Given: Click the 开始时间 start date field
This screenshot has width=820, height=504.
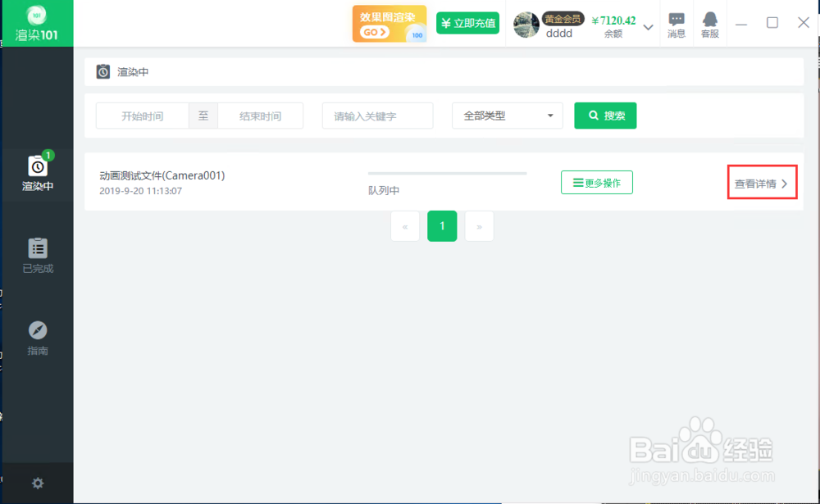Looking at the screenshot, I should 142,116.
